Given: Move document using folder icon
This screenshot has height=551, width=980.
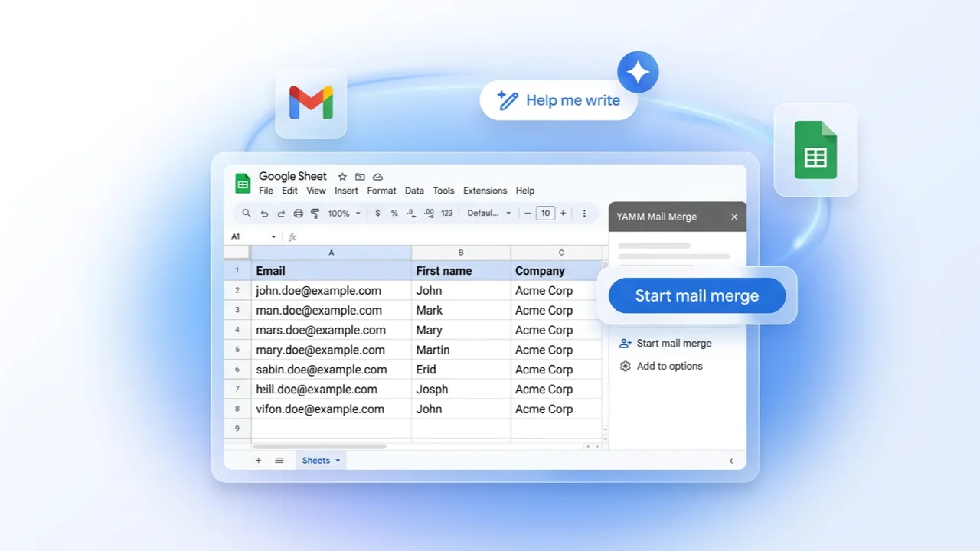Looking at the screenshot, I should tap(360, 177).
